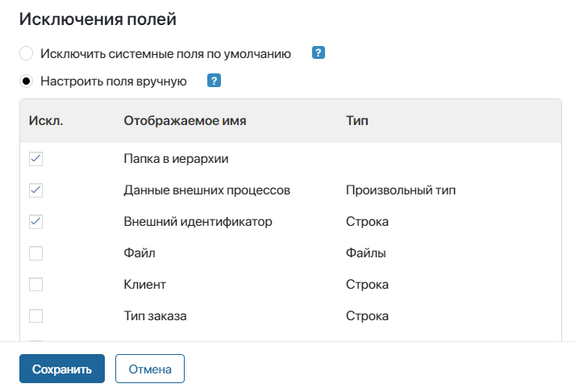575x392 pixels.
Task: Click the Клиент field name
Action: click(x=144, y=285)
